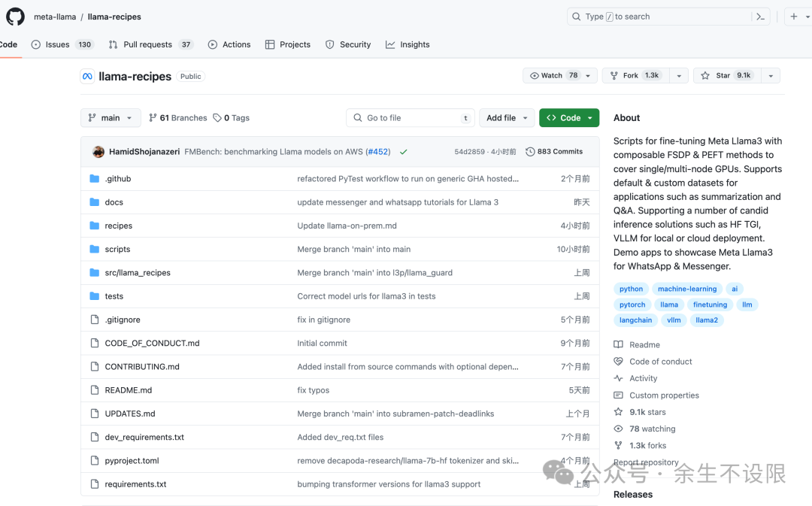
Task: Expand the main branch dropdown
Action: [x=111, y=118]
